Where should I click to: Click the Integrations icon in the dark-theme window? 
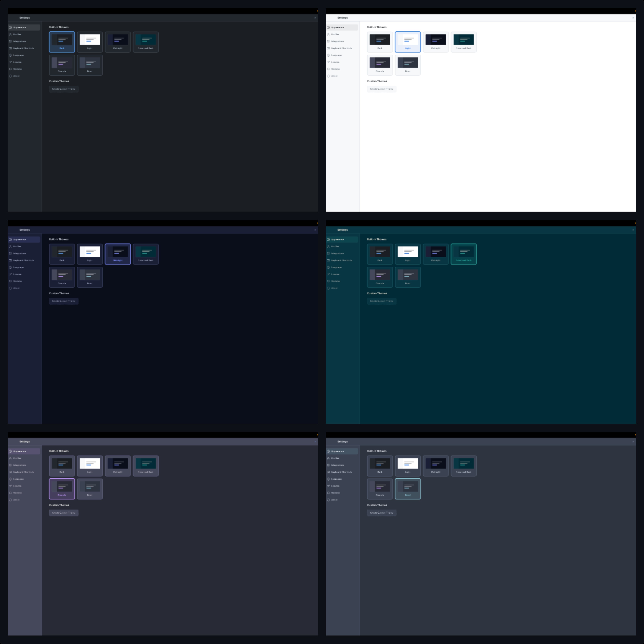10,41
